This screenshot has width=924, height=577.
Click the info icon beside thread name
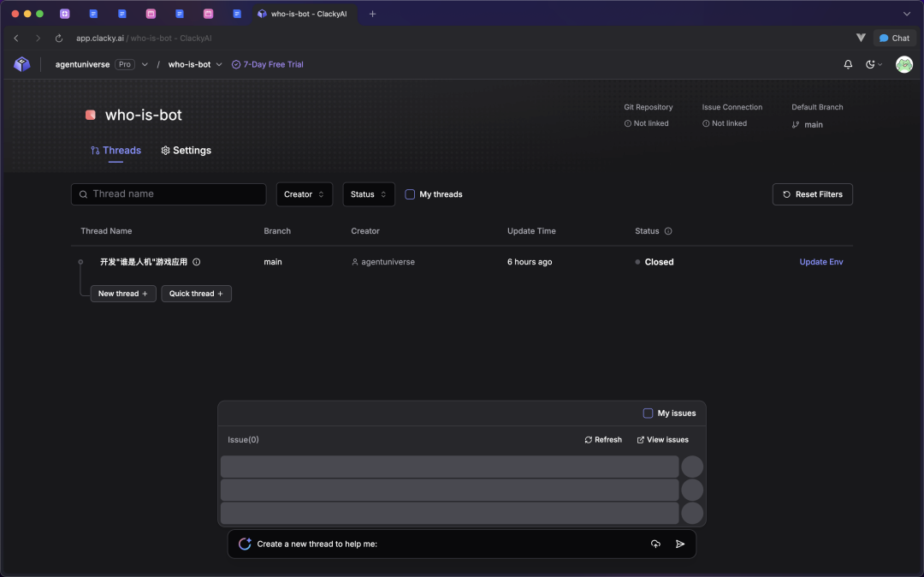197,262
